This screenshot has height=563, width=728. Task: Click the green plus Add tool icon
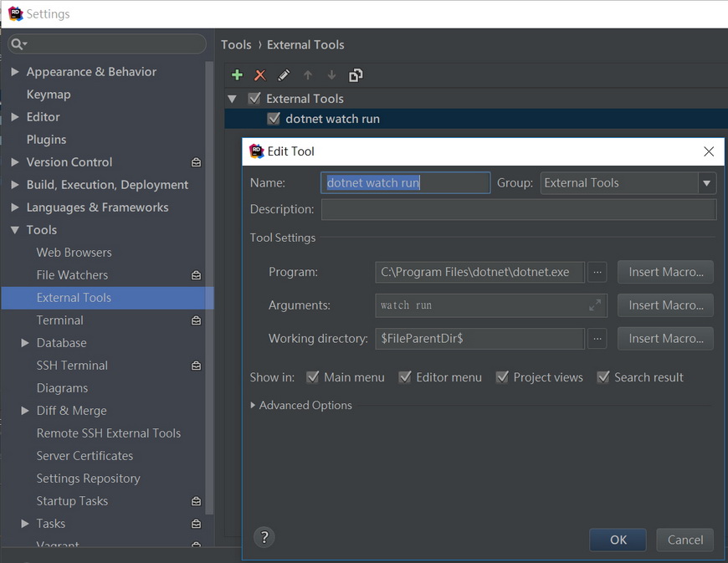pyautogui.click(x=237, y=75)
